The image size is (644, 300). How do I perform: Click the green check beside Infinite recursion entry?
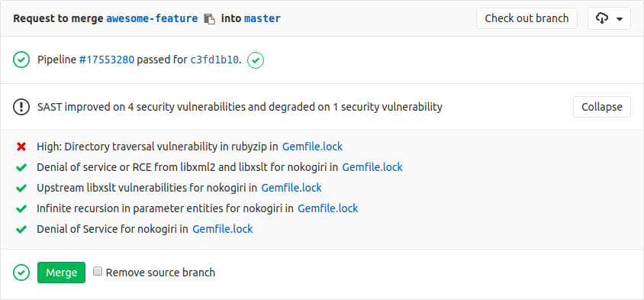click(21, 208)
